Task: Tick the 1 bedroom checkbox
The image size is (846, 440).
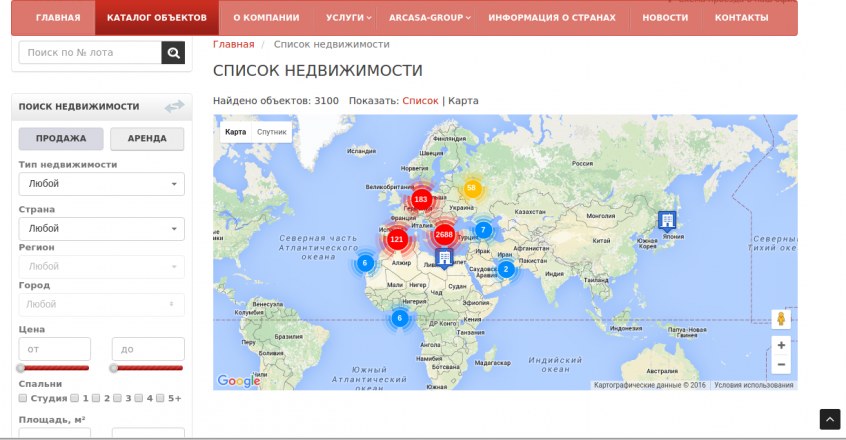Action: pos(75,398)
